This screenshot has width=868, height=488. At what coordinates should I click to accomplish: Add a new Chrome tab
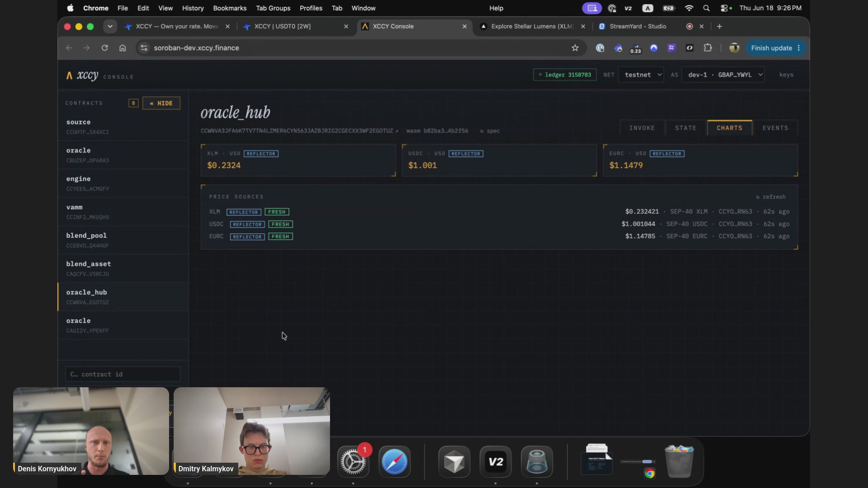[719, 27]
